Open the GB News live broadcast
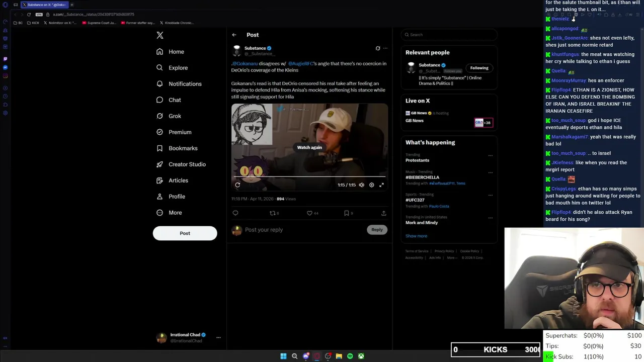Screen dimensions: 644x362 449,117
